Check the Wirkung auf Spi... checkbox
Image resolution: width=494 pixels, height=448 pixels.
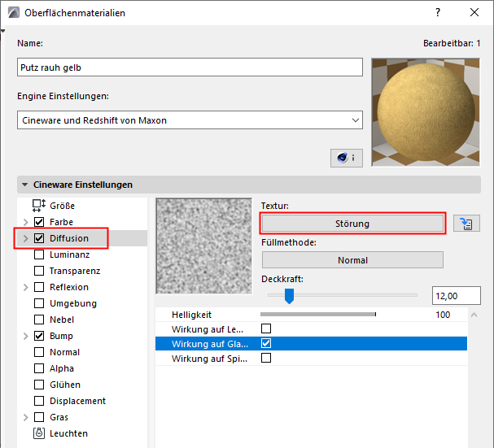point(266,358)
